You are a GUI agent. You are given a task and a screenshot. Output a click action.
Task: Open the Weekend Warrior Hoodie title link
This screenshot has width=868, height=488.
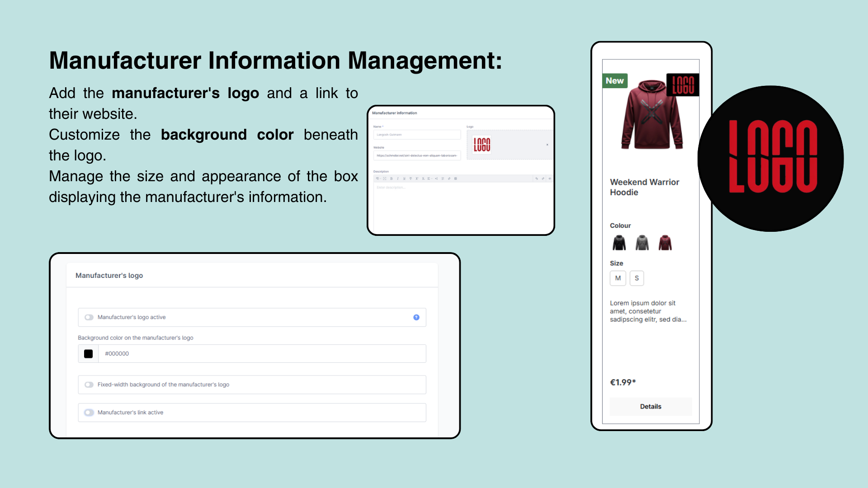pos(645,187)
